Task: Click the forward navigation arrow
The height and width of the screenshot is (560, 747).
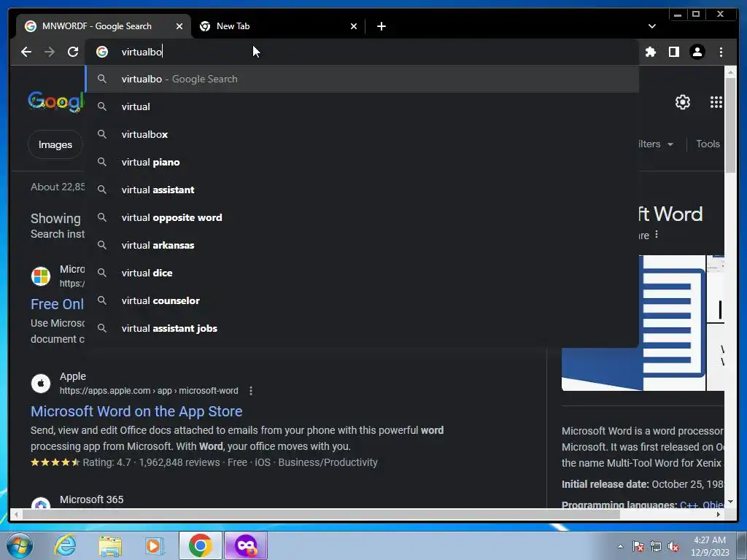Action: 50,52
